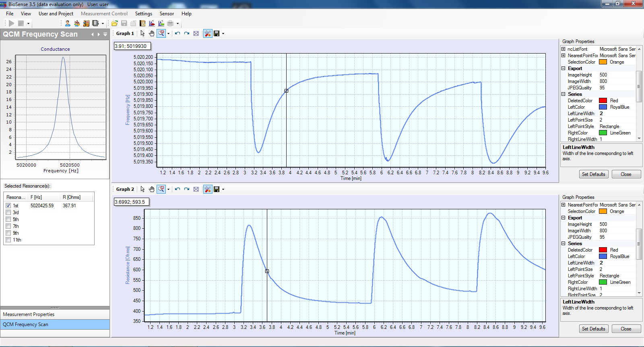Check the 11th resonance checkbox
Viewport: 644px width, 347px height.
[8, 240]
